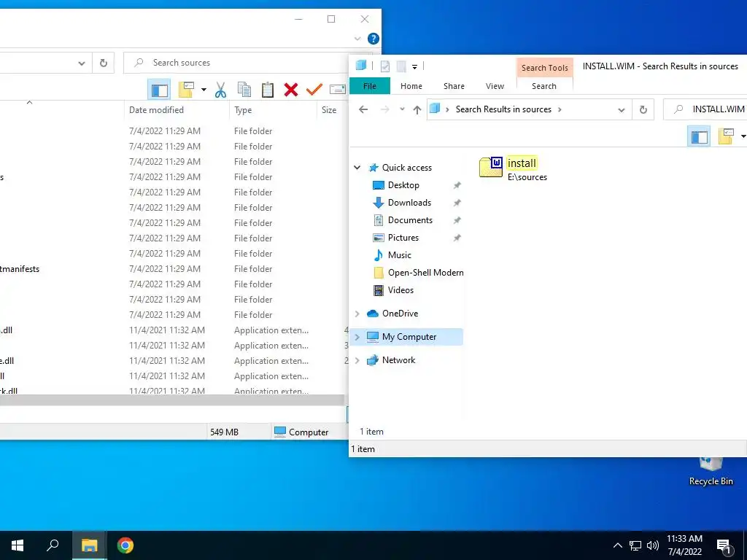
Task: Open Google Chrome from taskbar
Action: click(x=125, y=545)
